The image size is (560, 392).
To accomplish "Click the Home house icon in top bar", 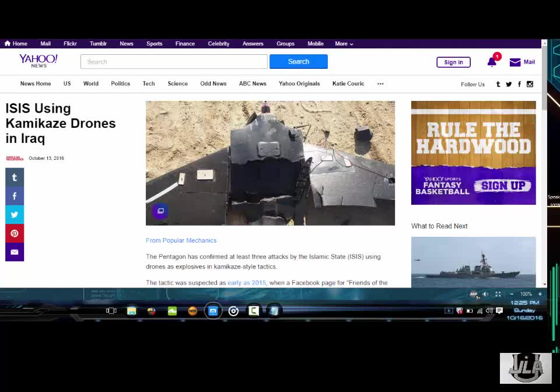I will (x=8, y=44).
